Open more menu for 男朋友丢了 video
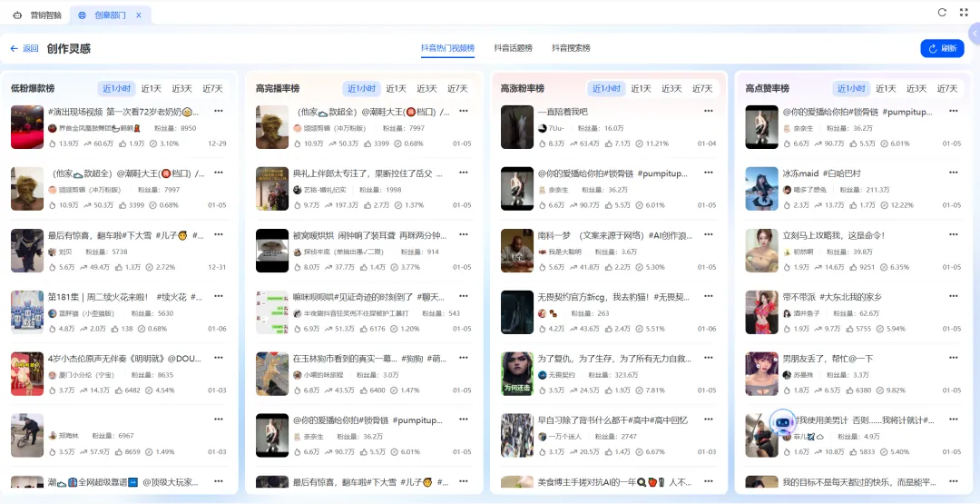 (954, 358)
